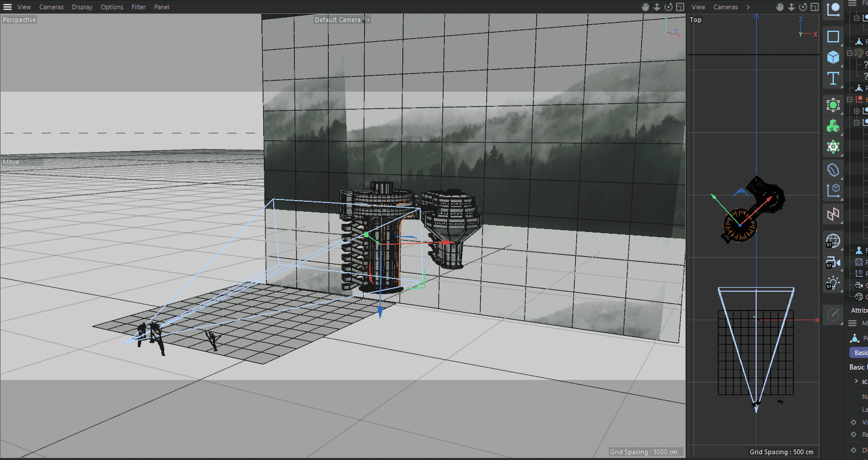
Task: Click Top viewport's pan hand icon
Action: (x=780, y=7)
